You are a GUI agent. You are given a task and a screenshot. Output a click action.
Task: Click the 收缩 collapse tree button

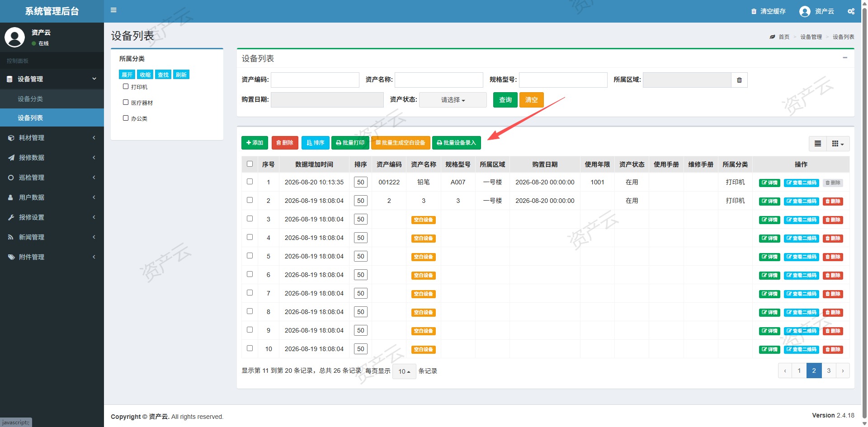click(145, 75)
